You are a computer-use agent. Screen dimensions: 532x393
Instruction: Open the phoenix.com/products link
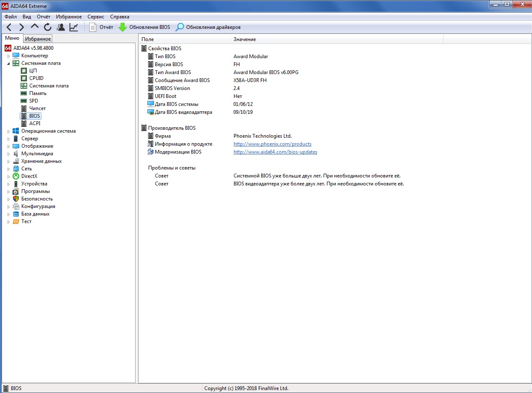pyautogui.click(x=272, y=144)
